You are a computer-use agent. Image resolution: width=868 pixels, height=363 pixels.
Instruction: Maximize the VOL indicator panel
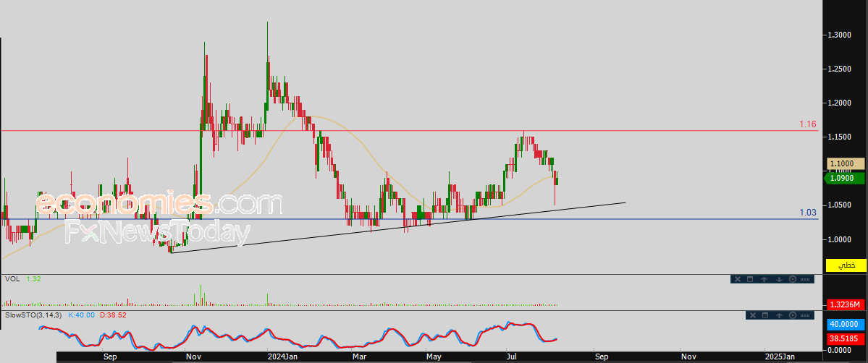point(750,279)
